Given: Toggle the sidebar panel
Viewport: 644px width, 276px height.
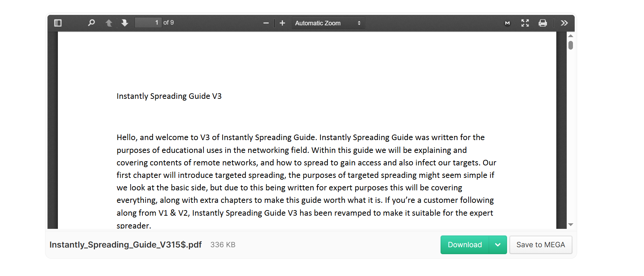Looking at the screenshot, I should point(58,23).
